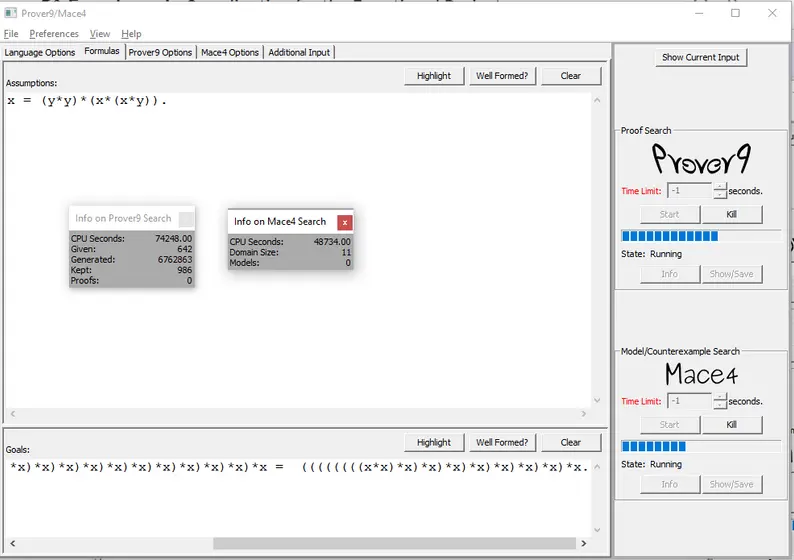The width and height of the screenshot is (794, 560).
Task: Click Assumptions vertical scrollbar up arrow
Action: pos(597,100)
